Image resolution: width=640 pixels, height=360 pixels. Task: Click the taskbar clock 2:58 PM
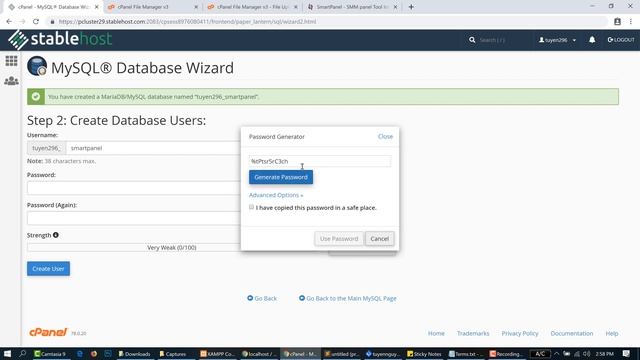coord(604,354)
